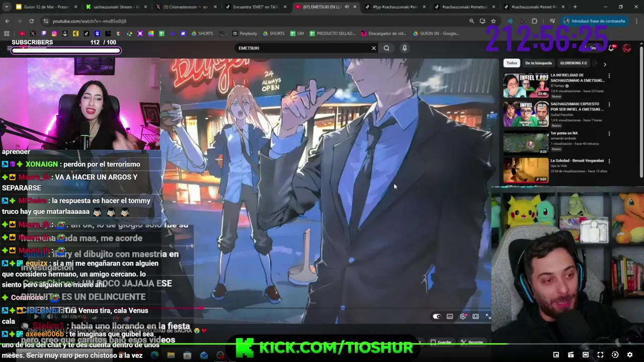Open the X bookmark icon

point(33,34)
